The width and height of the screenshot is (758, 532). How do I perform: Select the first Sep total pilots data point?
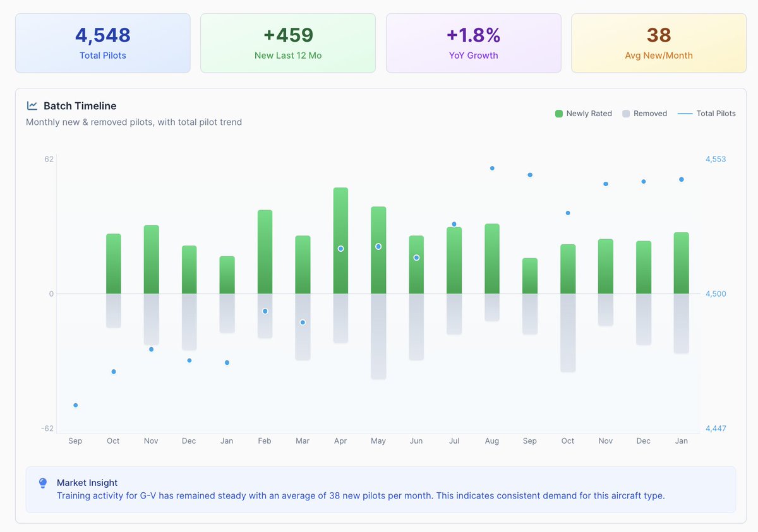[75, 405]
